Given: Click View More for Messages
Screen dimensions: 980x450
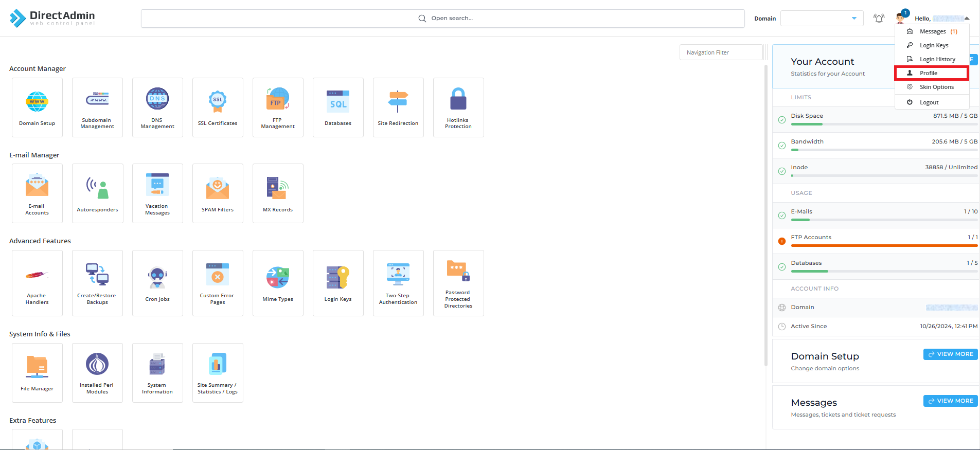Looking at the screenshot, I should click(x=950, y=401).
